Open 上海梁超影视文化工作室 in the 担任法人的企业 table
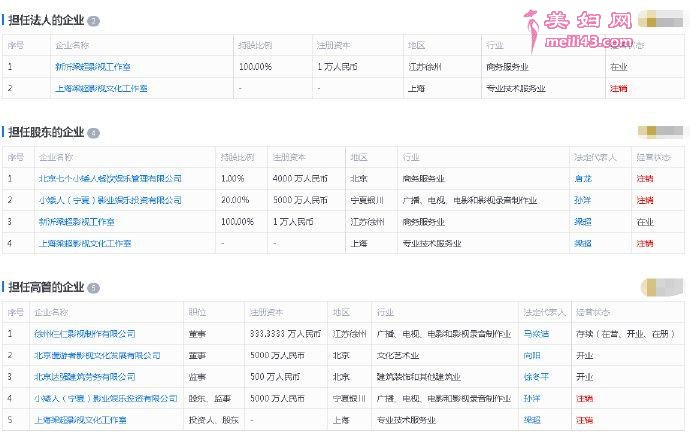The image size is (690, 446). 101,88
